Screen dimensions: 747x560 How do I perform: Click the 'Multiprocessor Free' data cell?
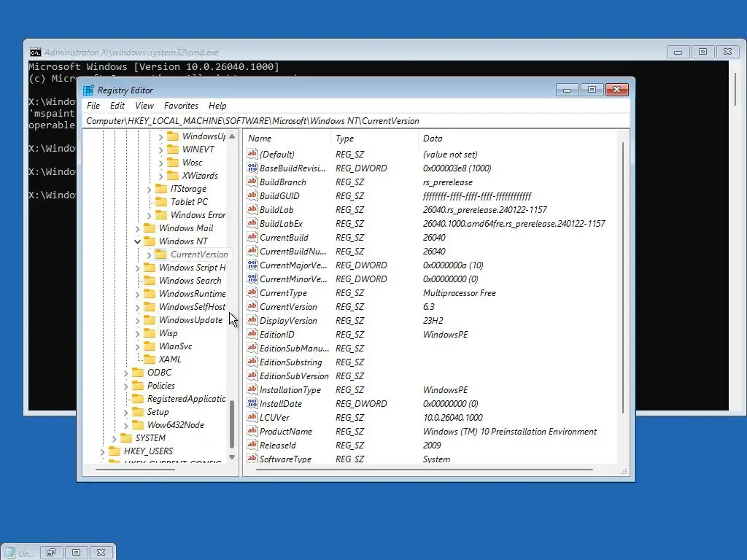point(460,293)
